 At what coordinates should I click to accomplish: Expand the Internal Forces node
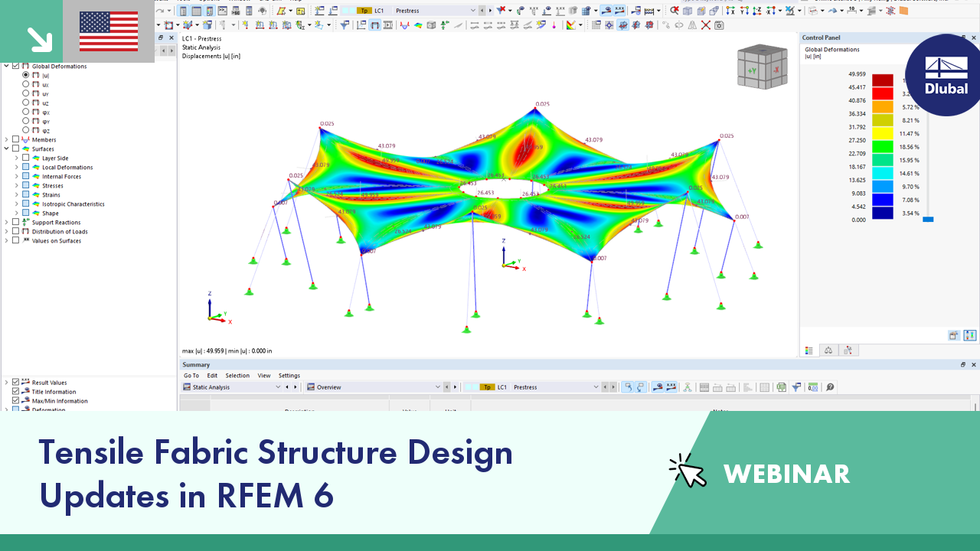pos(16,176)
